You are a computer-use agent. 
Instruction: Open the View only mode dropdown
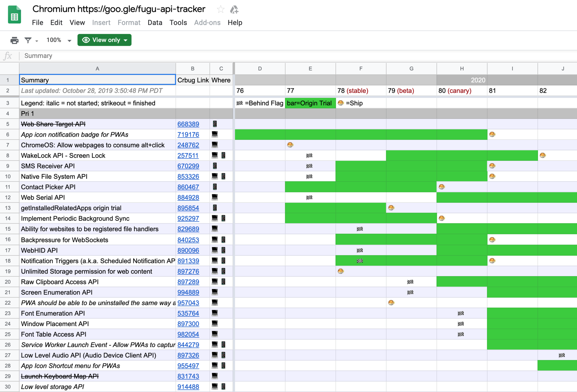pyautogui.click(x=104, y=40)
